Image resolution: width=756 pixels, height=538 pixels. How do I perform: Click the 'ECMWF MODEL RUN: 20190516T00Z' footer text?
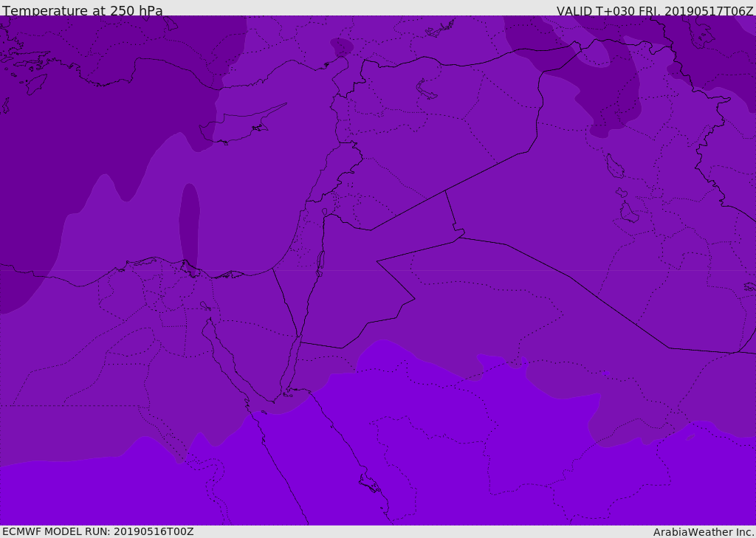(x=98, y=531)
